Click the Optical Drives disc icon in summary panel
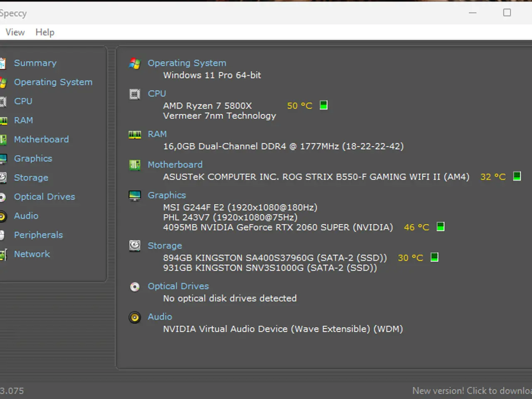The height and width of the screenshot is (399, 532). 135,287
